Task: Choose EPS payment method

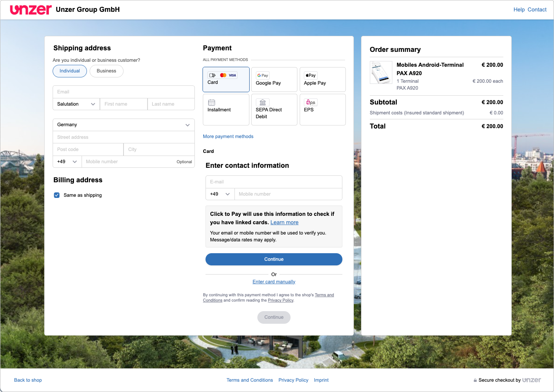Action: click(323, 109)
